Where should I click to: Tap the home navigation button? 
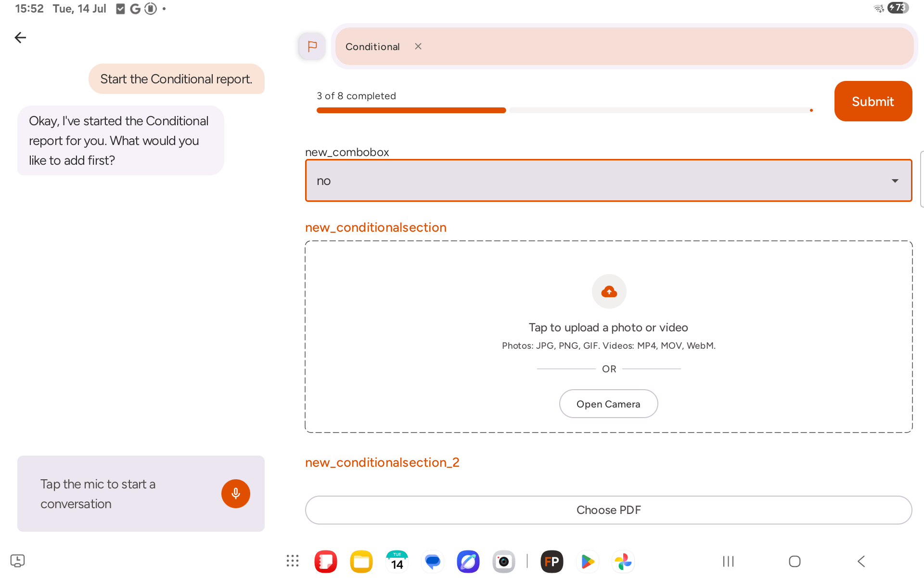coord(795,561)
